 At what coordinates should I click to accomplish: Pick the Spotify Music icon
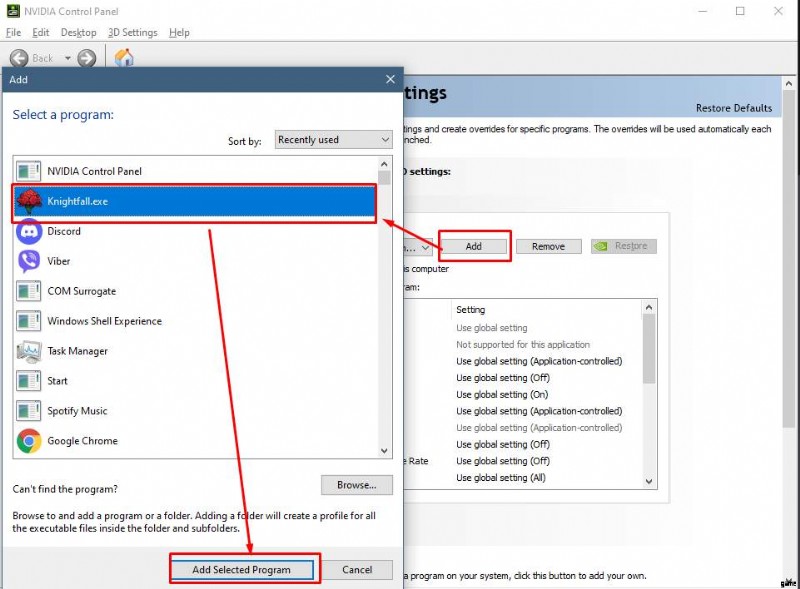pyautogui.click(x=29, y=411)
